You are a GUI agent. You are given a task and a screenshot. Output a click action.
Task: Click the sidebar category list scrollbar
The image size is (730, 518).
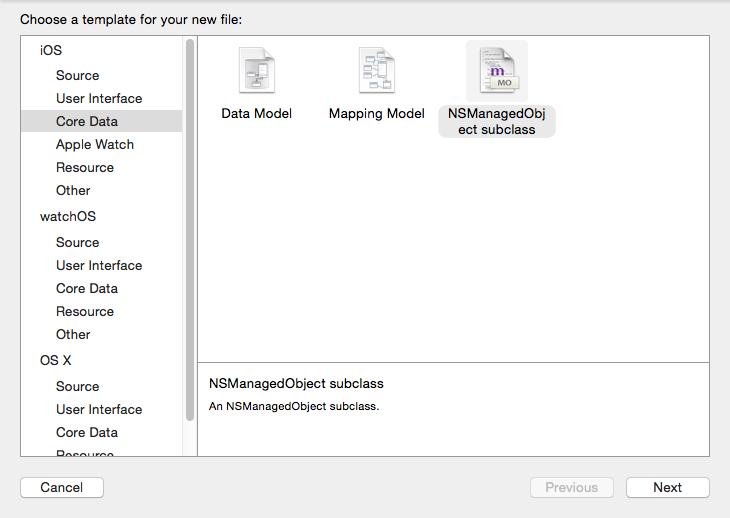click(x=189, y=230)
